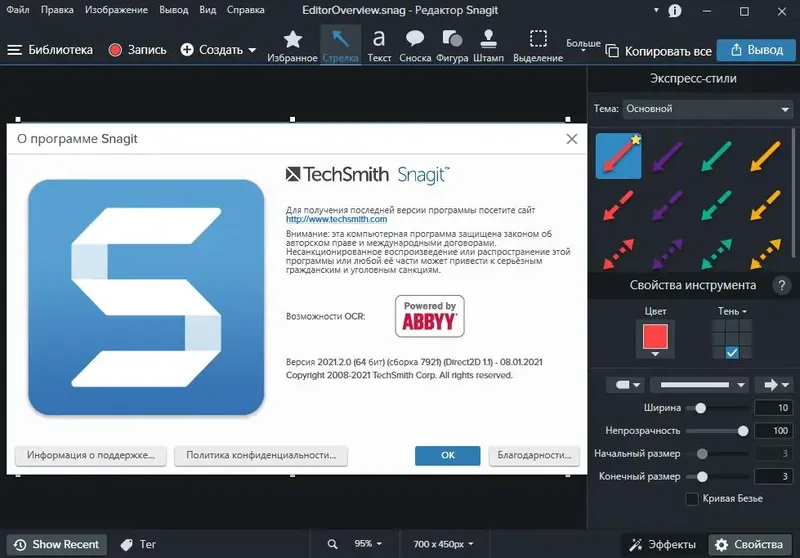Close the About Snagit dialog with X
Viewport: 800px width, 558px height.
pos(571,139)
